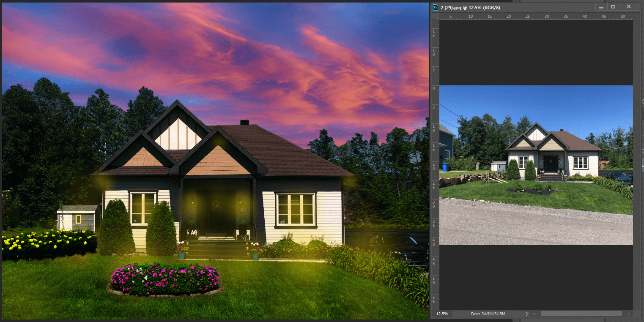Select the 2 (29).jpg title bar

pyautogui.click(x=507, y=7)
